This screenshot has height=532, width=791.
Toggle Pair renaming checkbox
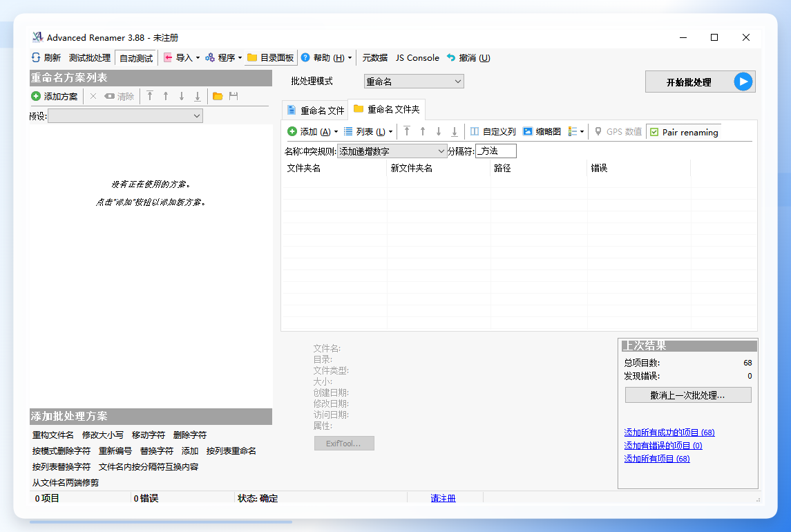coord(654,132)
